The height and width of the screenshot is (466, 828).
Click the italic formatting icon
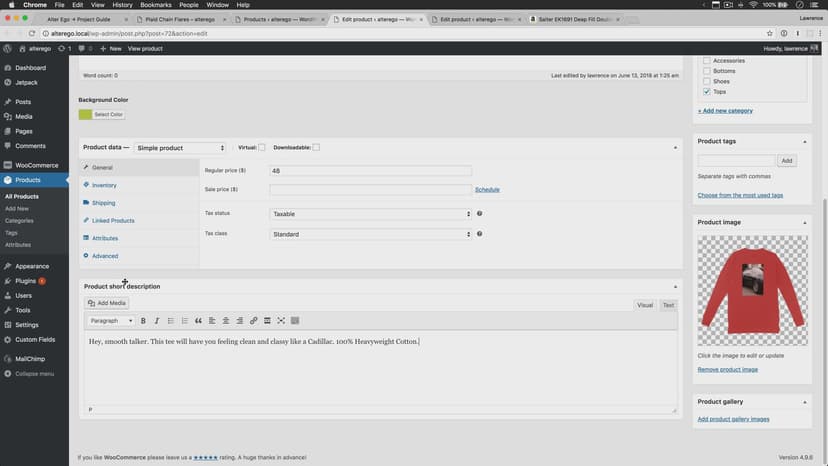pyautogui.click(x=157, y=321)
